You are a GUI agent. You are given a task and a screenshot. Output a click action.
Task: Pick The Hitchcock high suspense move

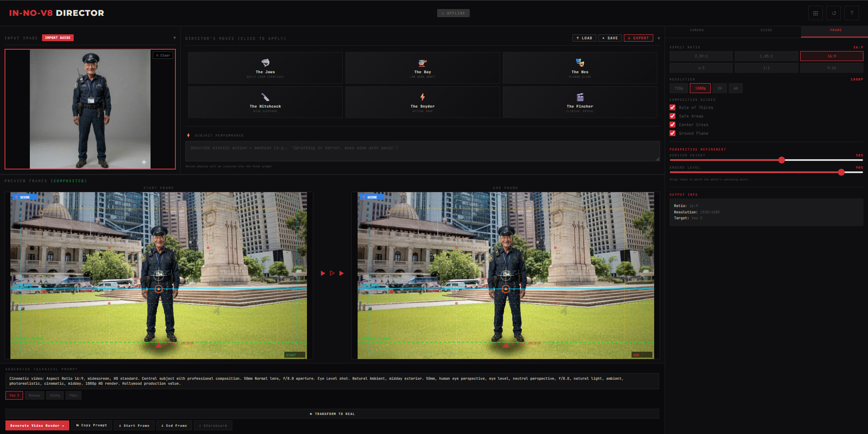(x=265, y=102)
